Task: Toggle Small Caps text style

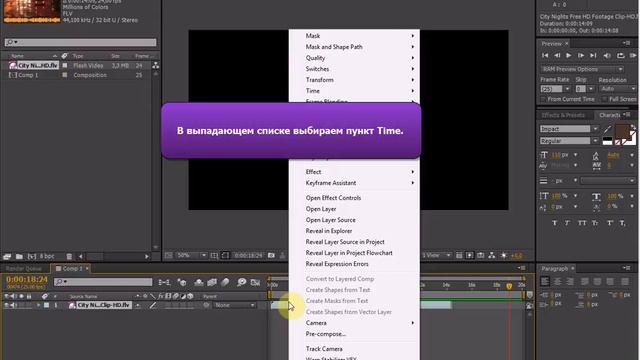Action: coord(595,223)
